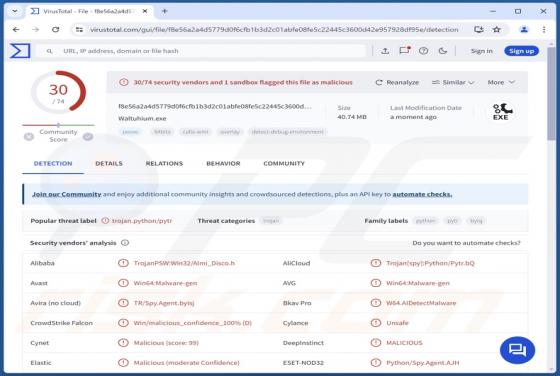Expand the Similar dropdown
The width and height of the screenshot is (560, 376).
(x=453, y=82)
